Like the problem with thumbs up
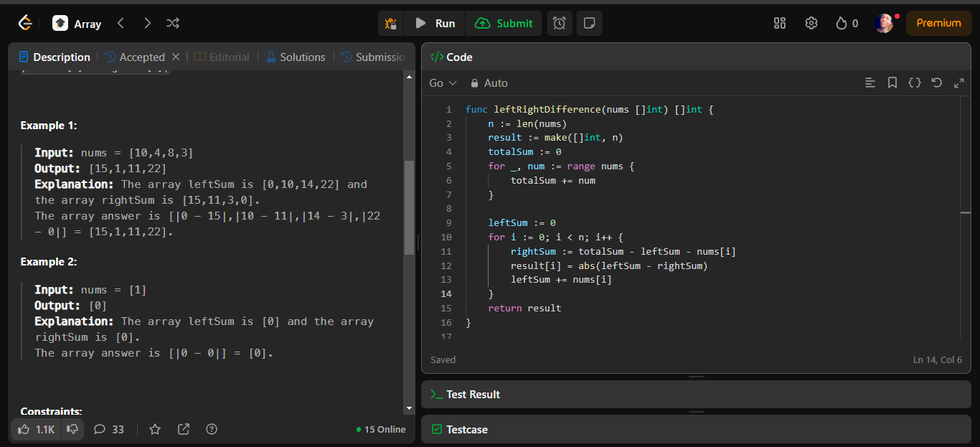The image size is (980, 447). (x=36, y=429)
